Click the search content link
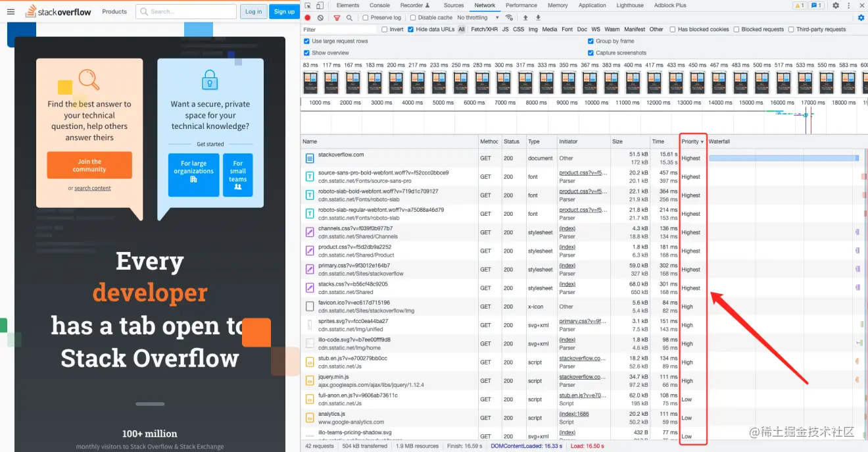The width and height of the screenshot is (868, 452). pos(93,188)
